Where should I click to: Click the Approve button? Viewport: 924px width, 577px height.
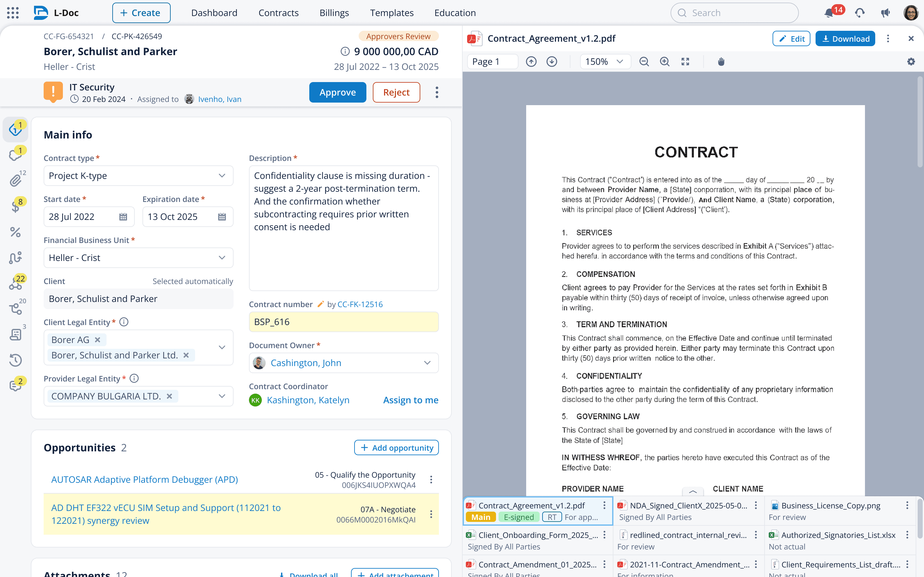338,92
